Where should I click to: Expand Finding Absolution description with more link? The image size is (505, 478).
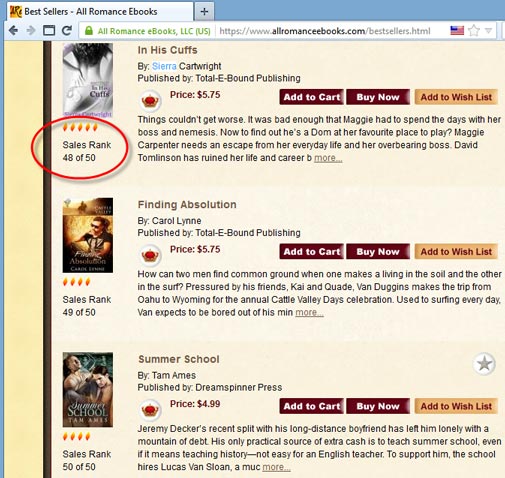click(x=309, y=313)
